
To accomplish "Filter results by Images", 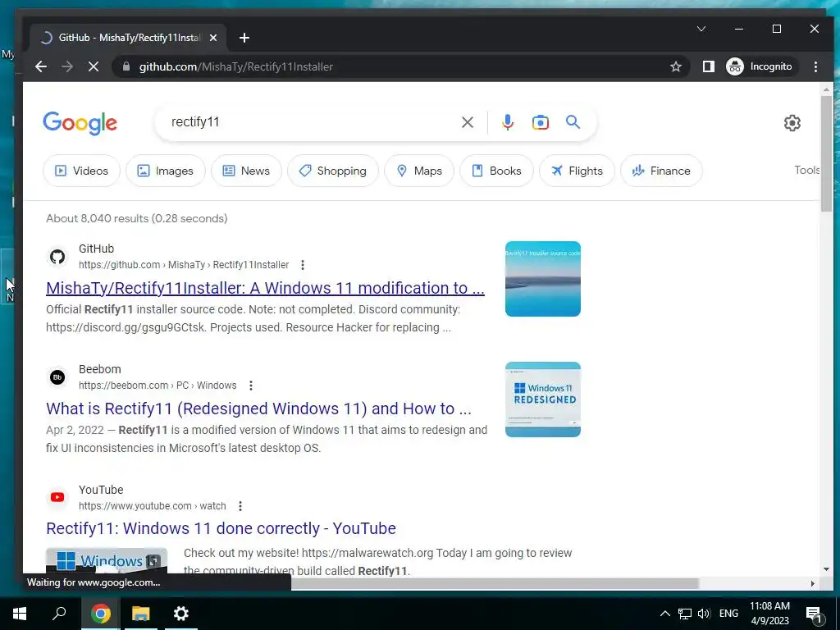I will (165, 171).
